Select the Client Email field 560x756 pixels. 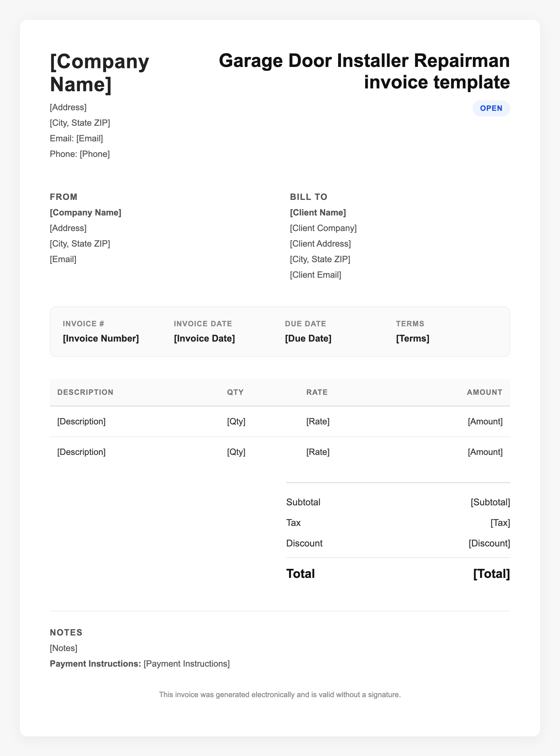tap(315, 275)
